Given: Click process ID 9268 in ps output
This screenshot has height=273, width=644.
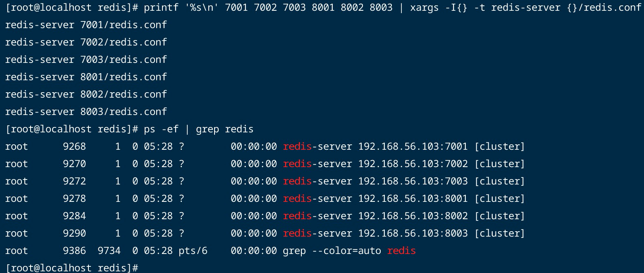Looking at the screenshot, I should pyautogui.click(x=74, y=146).
